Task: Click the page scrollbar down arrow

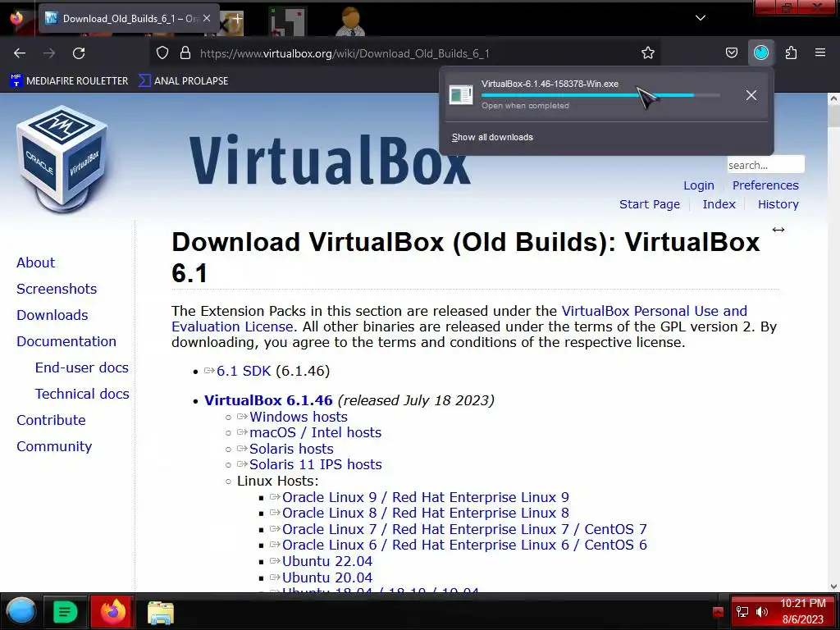Action: click(833, 587)
